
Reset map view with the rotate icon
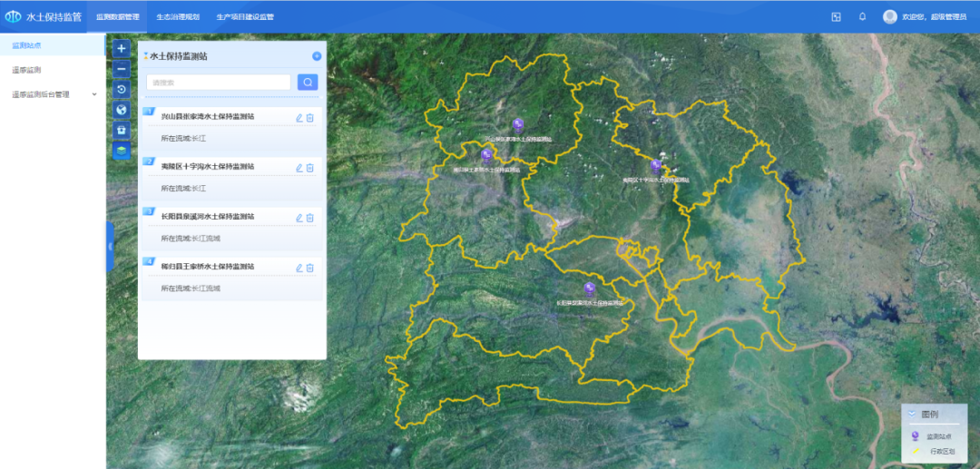122,90
